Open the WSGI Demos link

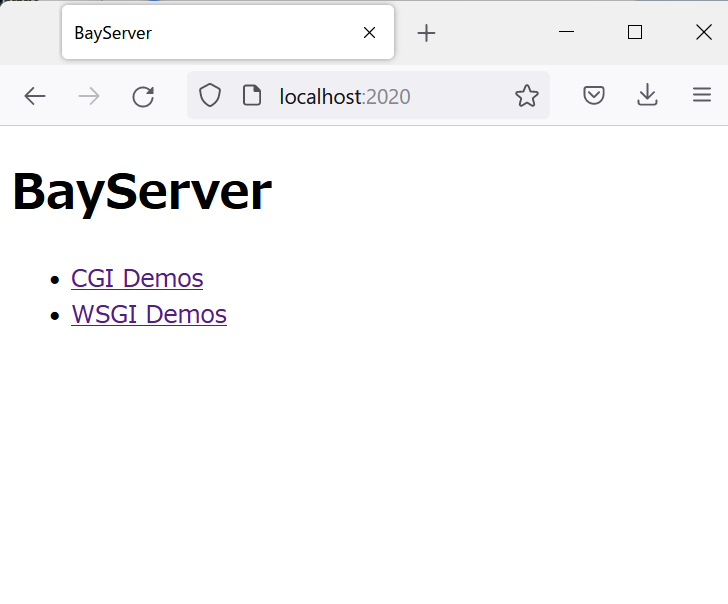coord(149,314)
